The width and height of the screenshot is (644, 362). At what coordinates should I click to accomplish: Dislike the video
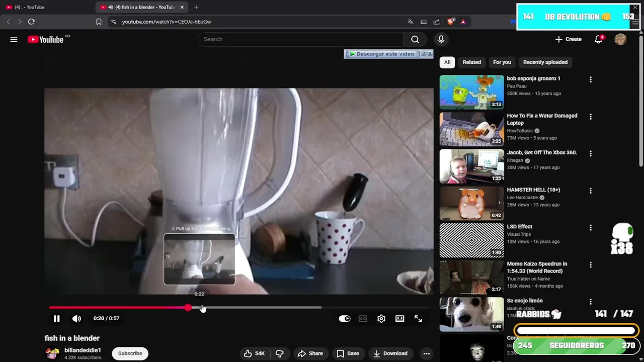click(279, 353)
